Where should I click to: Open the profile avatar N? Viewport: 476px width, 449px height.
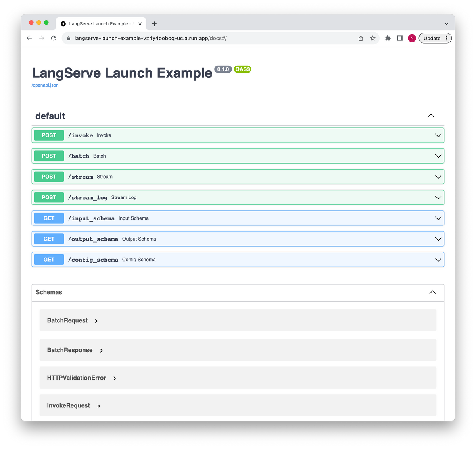coord(412,38)
